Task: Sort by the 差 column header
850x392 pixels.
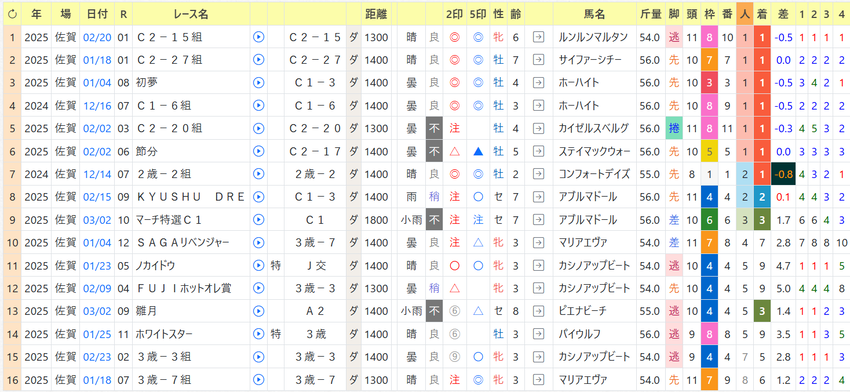Action: (x=783, y=15)
